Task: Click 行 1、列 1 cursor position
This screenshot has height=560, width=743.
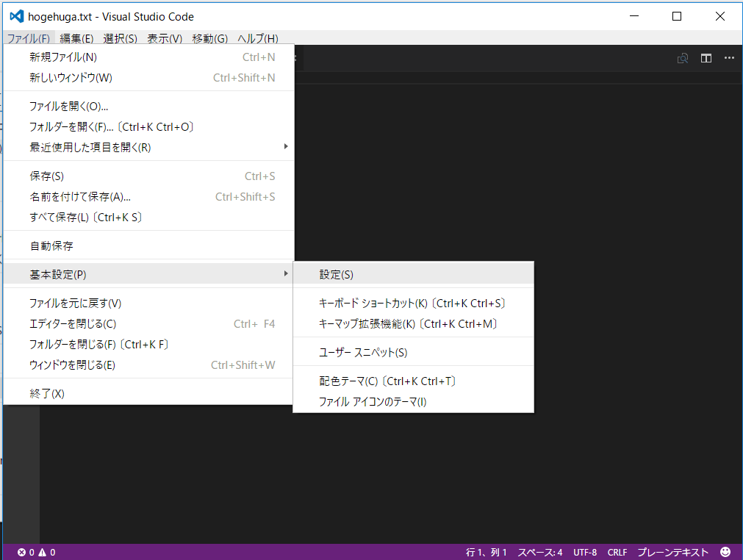Action: point(487,553)
